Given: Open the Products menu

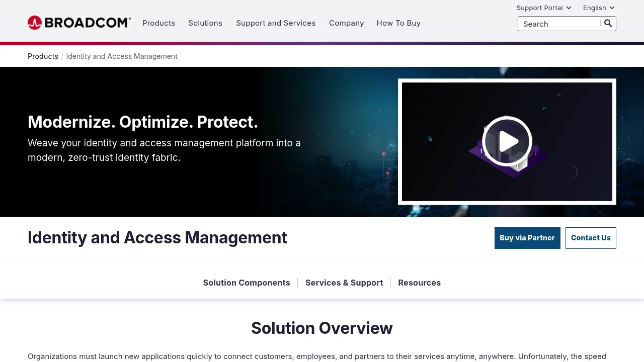Looking at the screenshot, I should 158,23.
